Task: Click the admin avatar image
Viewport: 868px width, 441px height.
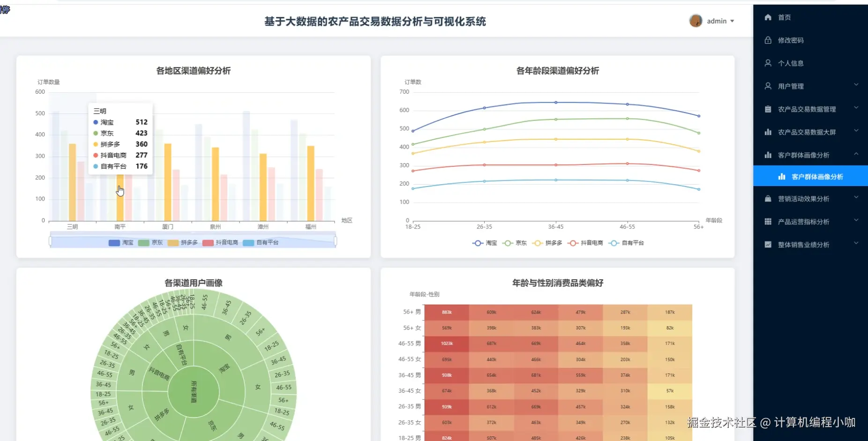Action: 696,21
